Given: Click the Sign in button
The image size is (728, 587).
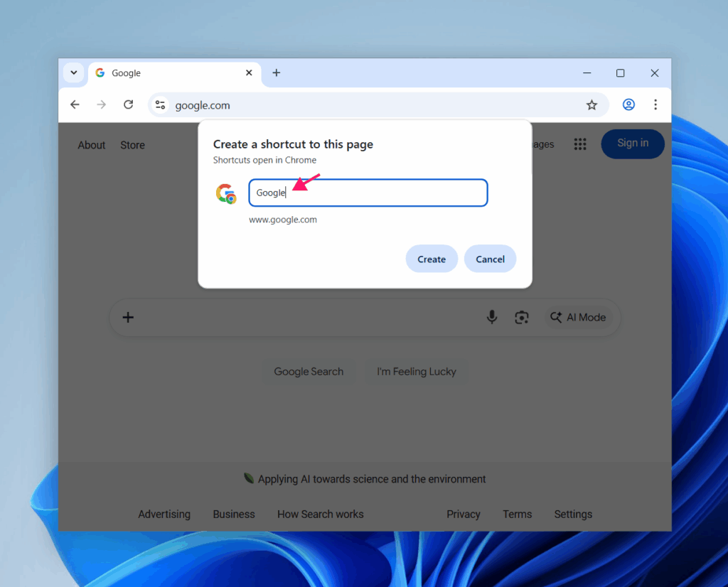Looking at the screenshot, I should [x=633, y=144].
